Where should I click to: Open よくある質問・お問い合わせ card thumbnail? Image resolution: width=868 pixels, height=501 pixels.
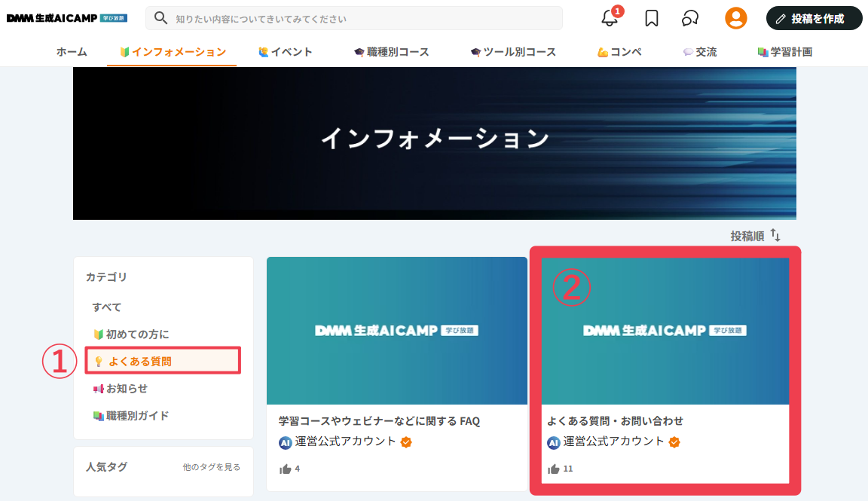click(665, 331)
